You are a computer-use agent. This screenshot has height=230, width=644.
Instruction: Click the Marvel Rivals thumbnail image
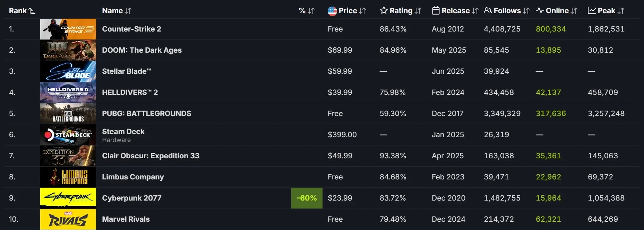click(x=68, y=219)
